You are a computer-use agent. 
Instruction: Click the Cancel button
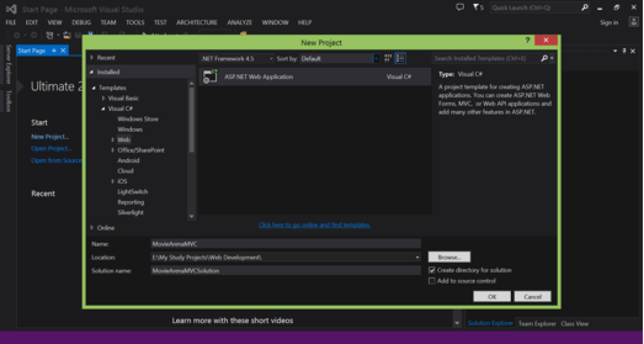click(533, 297)
